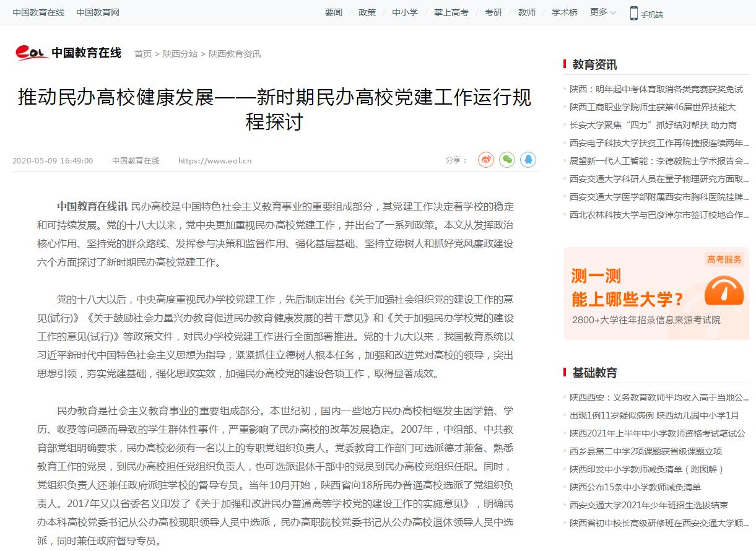The image size is (756, 551).
Task: Open news 陕西工商职业学院师生获第46届世界技能大
Action: (x=653, y=107)
